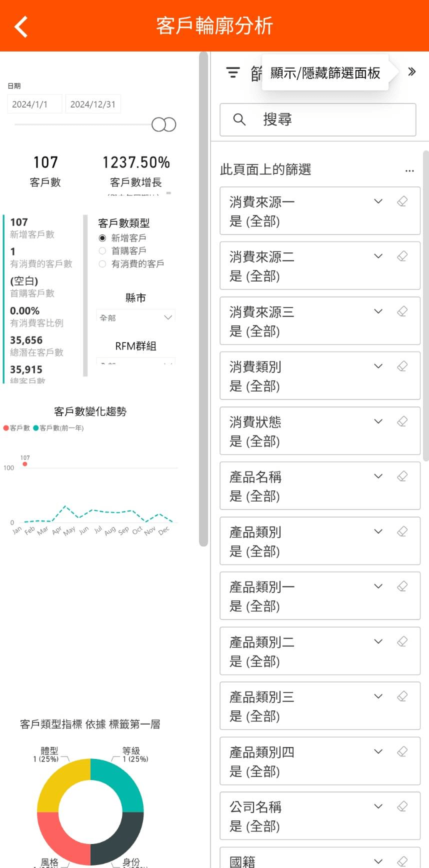This screenshot has height=868, width=429.
Task: Expand the 消費來源三 filter card
Action: tap(378, 311)
